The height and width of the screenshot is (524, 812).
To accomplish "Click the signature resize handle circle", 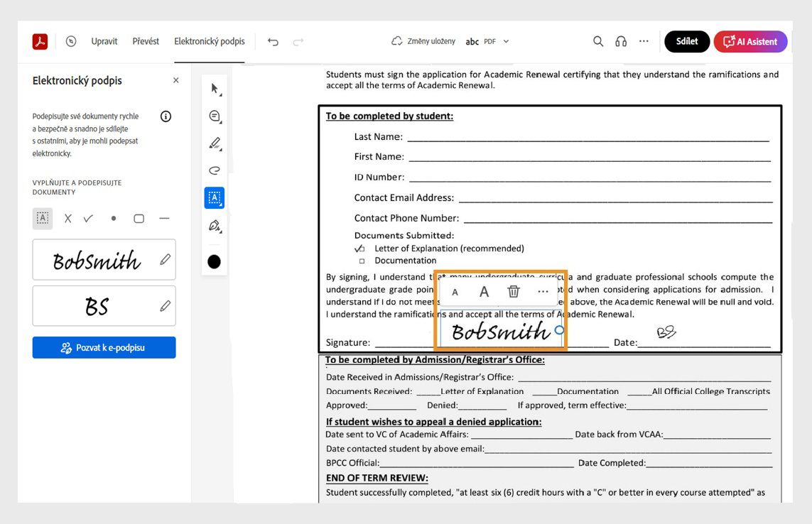I will pos(559,330).
